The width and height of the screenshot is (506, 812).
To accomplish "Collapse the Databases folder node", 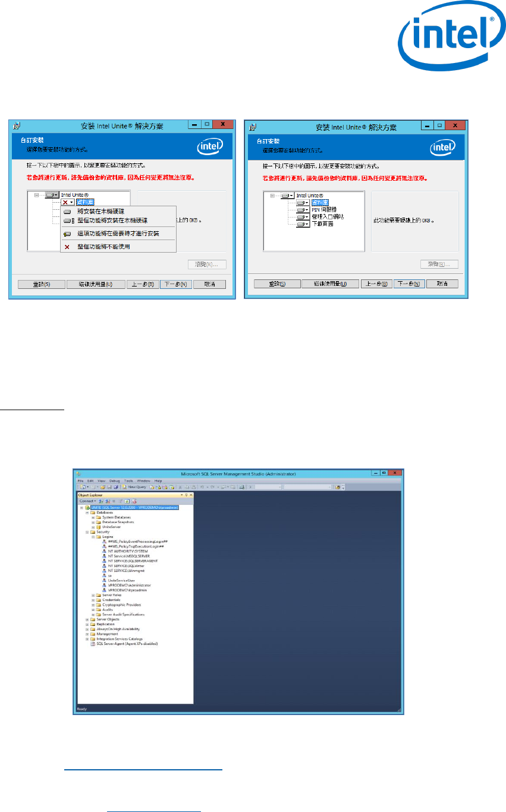I will click(x=87, y=512).
